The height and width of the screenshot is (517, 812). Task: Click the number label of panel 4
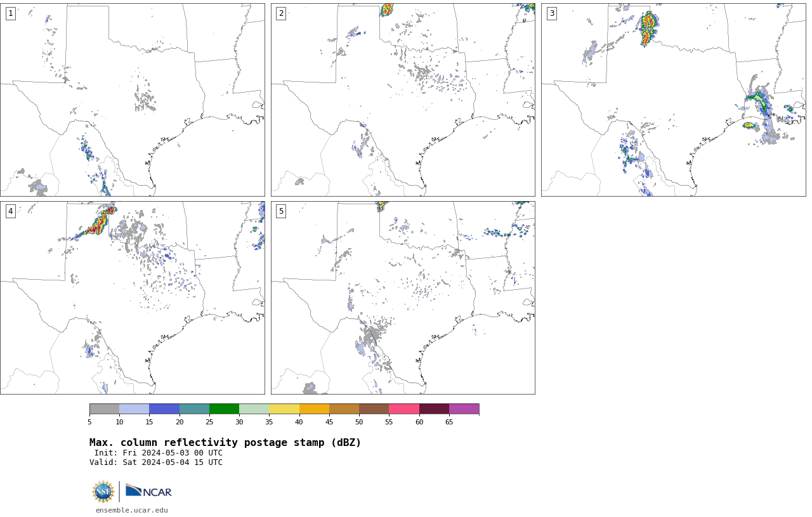tap(10, 211)
